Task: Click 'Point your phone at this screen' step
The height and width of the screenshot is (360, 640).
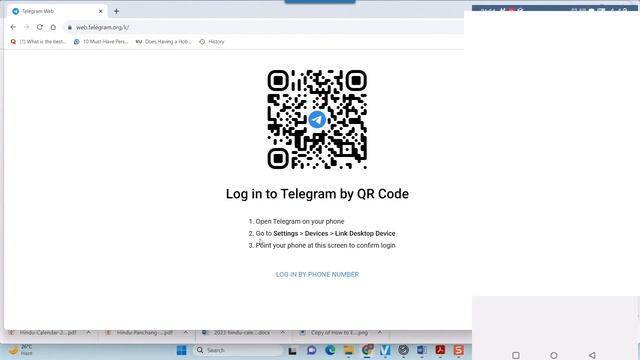Action: [x=325, y=245]
